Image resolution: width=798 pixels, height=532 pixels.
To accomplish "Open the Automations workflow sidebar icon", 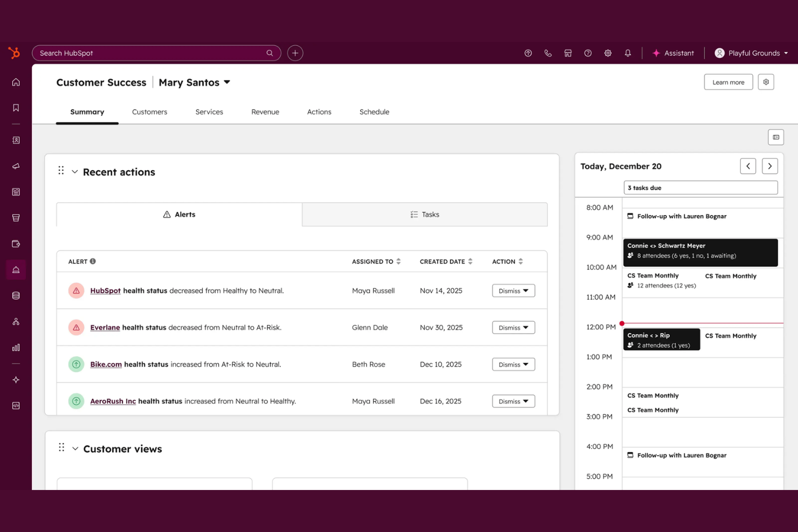I will pos(16,321).
